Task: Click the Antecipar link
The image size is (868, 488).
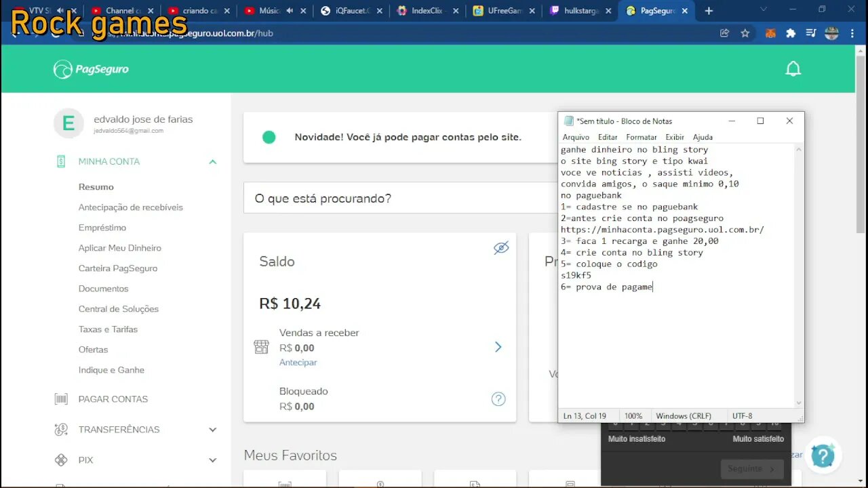Action: point(298,363)
